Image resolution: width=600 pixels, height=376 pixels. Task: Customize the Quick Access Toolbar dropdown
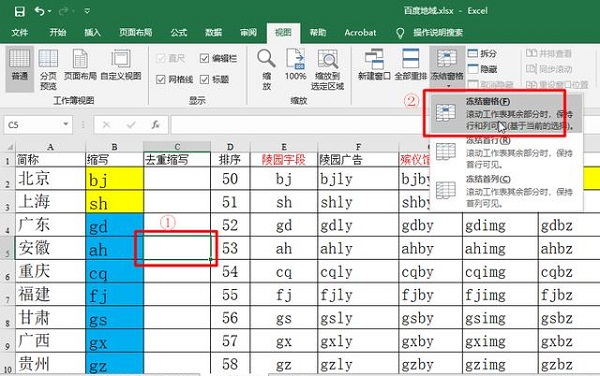[x=87, y=11]
